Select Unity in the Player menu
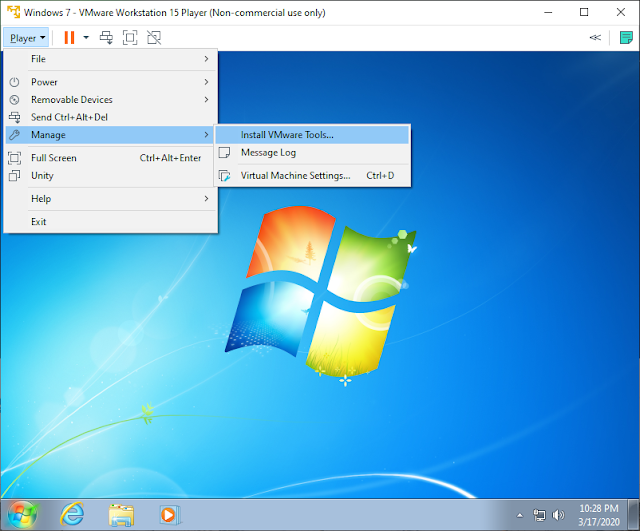 110,176
